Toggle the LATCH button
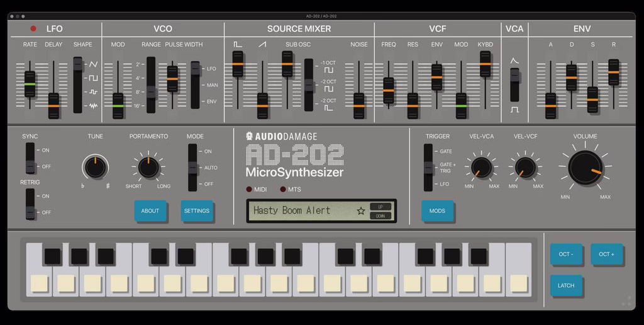This screenshot has height=325, width=644. [x=566, y=285]
